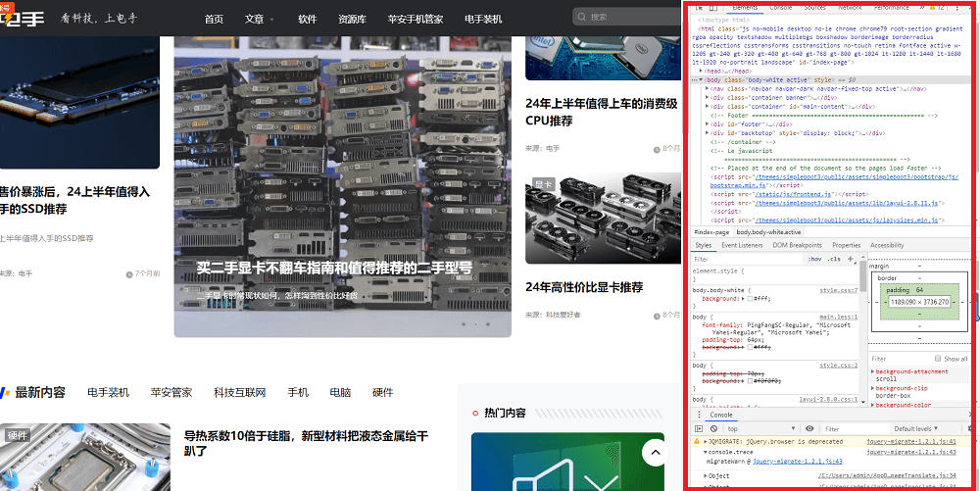Enable the Show all checkbox in computed pane
Image resolution: width=980 pixels, height=491 pixels.
click(x=937, y=359)
